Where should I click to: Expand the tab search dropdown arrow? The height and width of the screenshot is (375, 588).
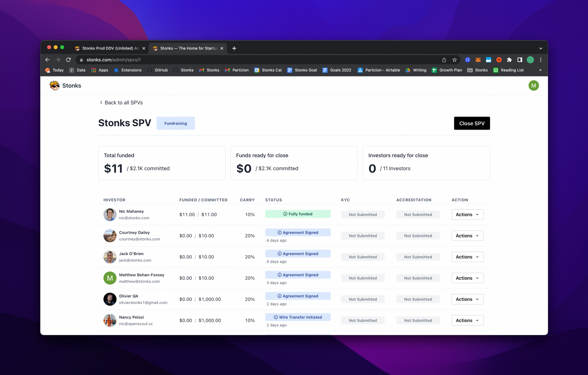pyautogui.click(x=541, y=48)
